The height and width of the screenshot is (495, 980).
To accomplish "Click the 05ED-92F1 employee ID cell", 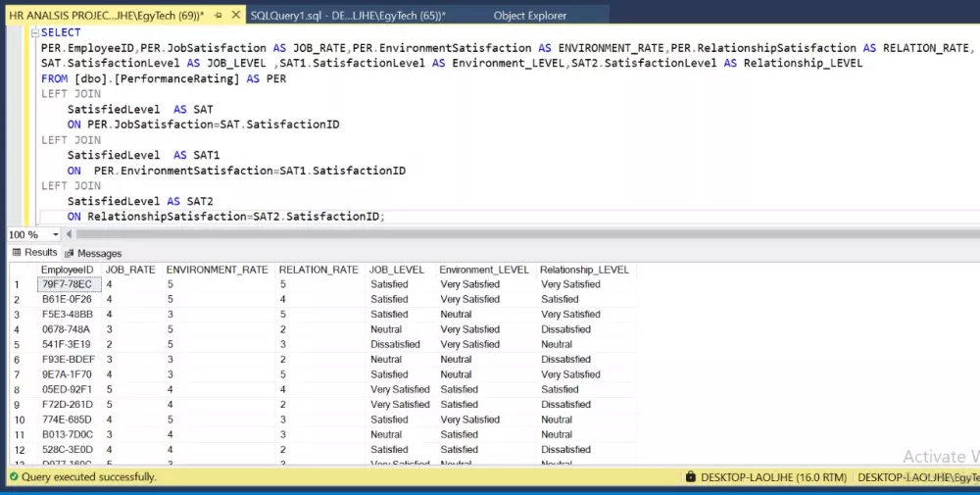I will 68,389.
